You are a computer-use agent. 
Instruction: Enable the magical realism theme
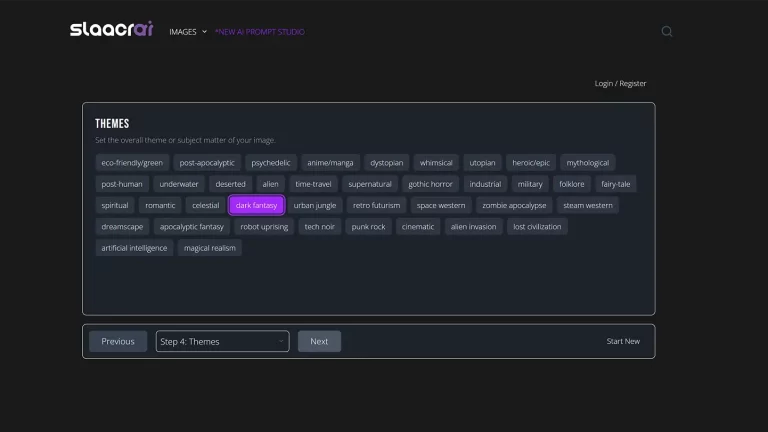click(209, 248)
